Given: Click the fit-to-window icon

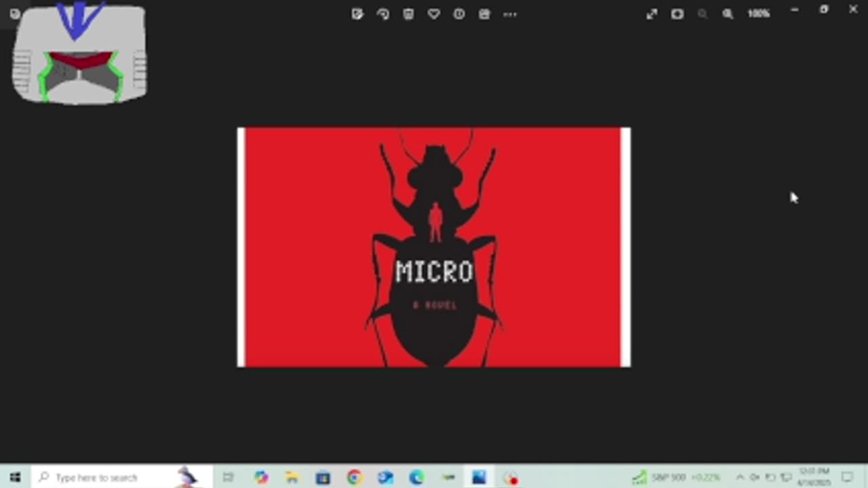Looking at the screenshot, I should pos(677,14).
